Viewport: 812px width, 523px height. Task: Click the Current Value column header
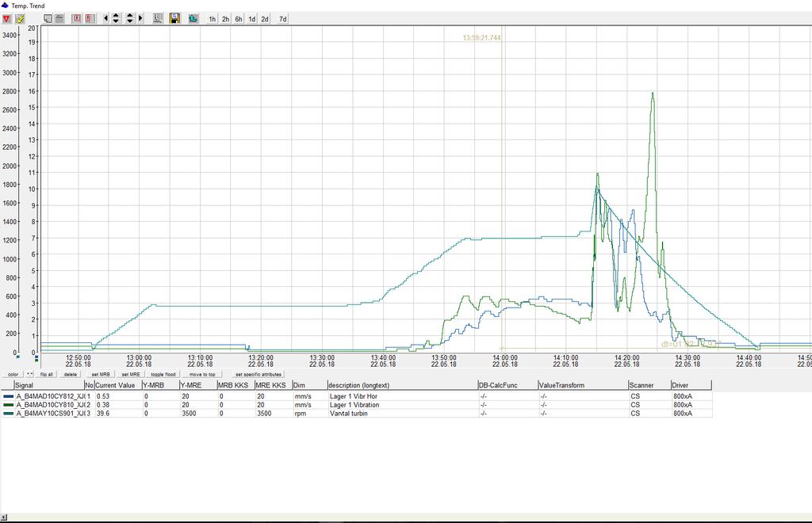coord(118,385)
